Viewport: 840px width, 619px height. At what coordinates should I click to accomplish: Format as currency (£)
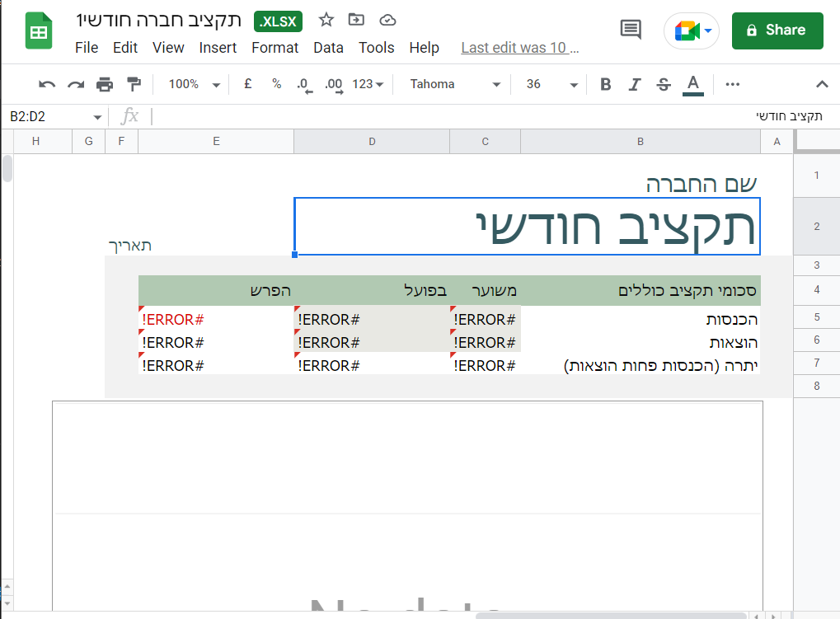247,84
